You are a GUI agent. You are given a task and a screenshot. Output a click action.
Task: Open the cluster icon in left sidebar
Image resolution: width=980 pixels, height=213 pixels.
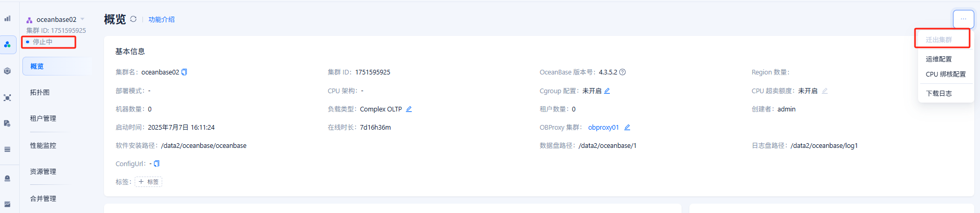(7, 44)
